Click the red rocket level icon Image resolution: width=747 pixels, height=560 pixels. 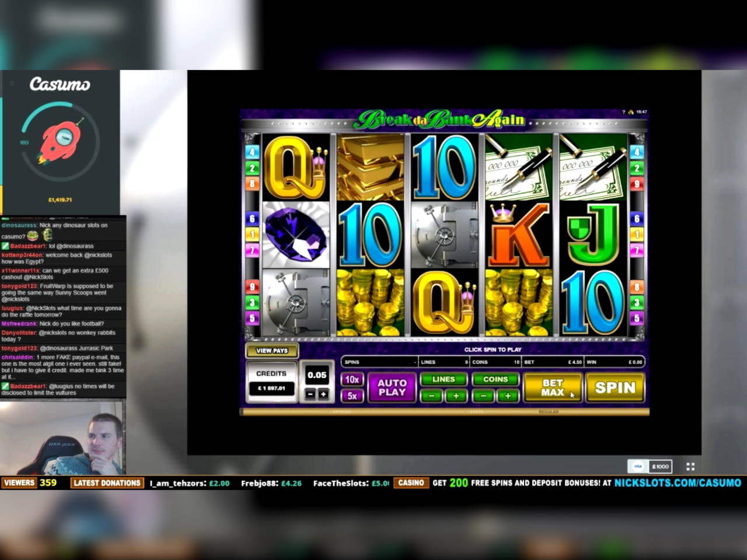coord(60,141)
